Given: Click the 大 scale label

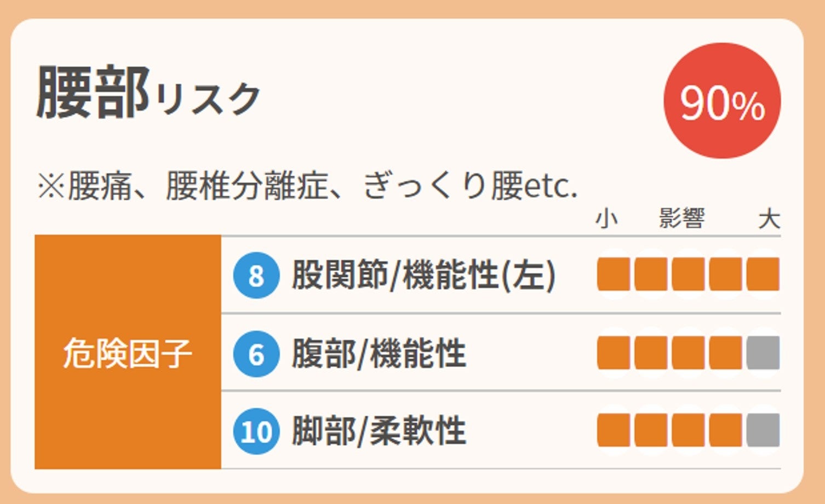Looking at the screenshot, I should [x=769, y=219].
